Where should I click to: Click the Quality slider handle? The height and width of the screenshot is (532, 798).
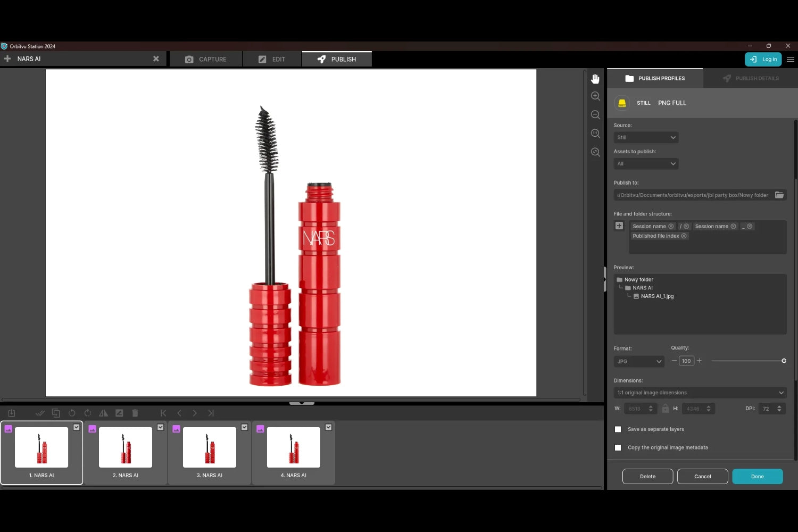click(784, 361)
